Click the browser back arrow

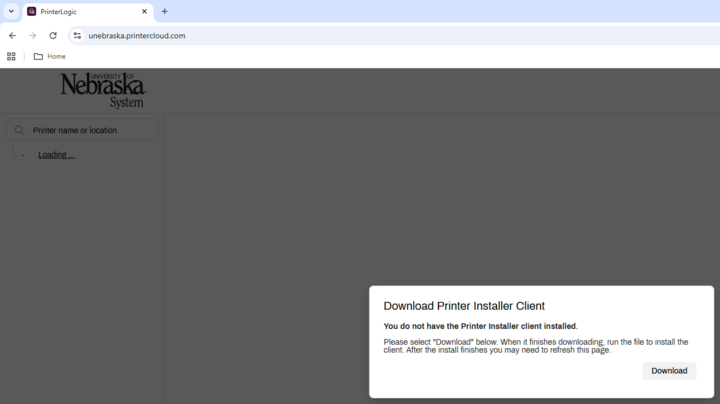[x=12, y=35]
